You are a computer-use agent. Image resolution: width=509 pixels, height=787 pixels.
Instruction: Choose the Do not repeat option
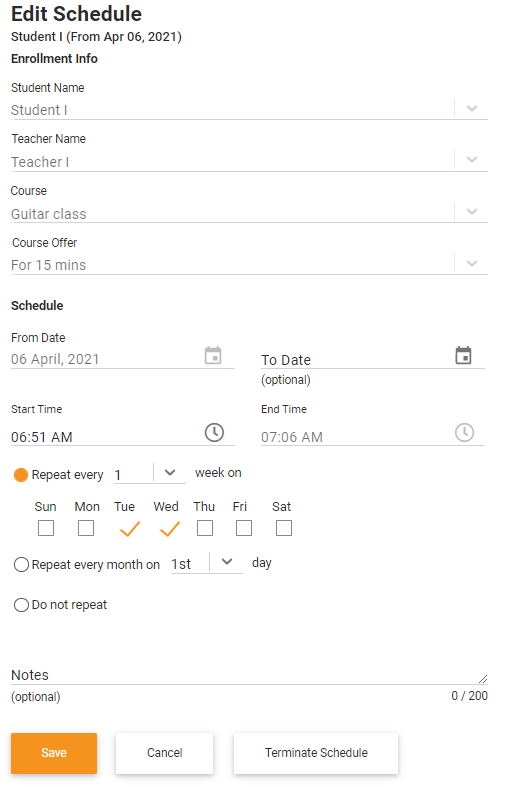click(21, 605)
